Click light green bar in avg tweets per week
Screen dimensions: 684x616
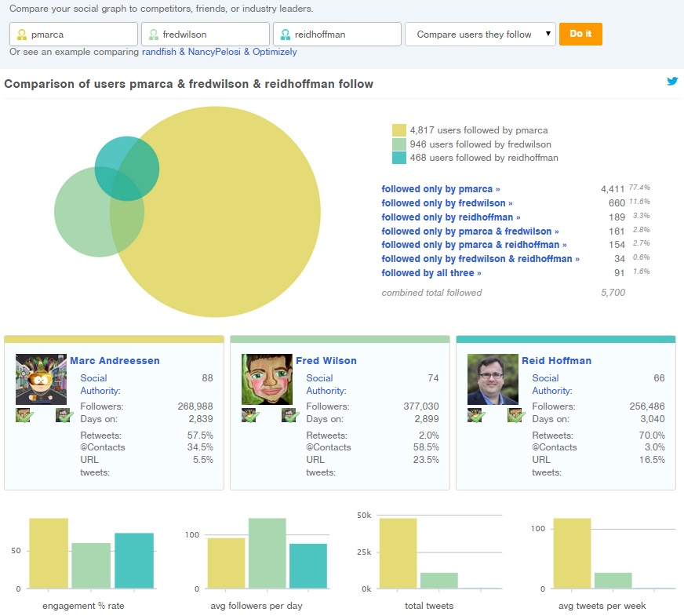(613, 581)
